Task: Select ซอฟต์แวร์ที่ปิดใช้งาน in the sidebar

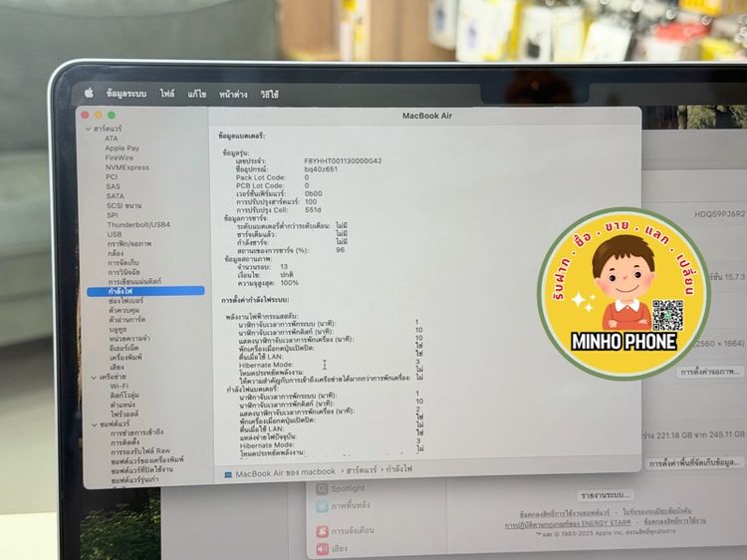Action: pos(142,470)
